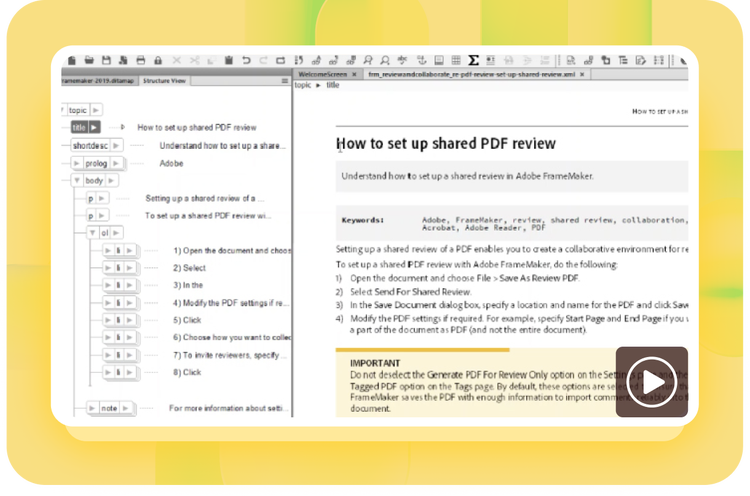This screenshot has width=750, height=496.
Task: Click the footnote page icon left of table grid
Action: point(439,60)
